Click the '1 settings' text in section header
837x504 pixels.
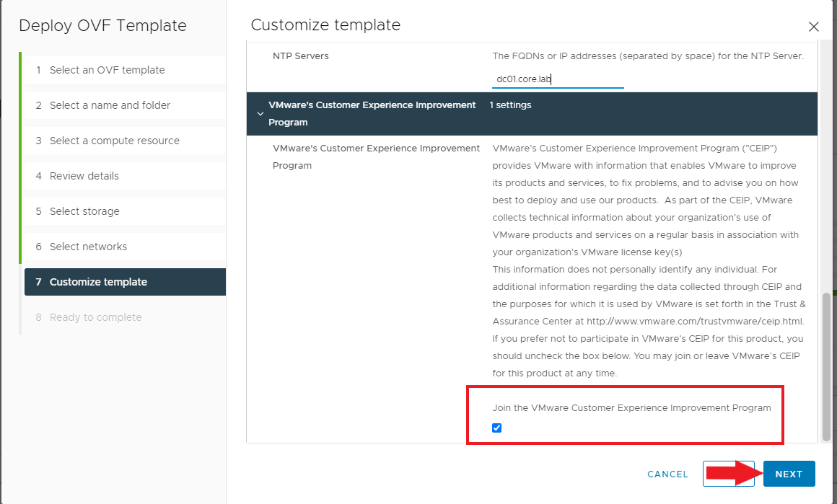[510, 105]
